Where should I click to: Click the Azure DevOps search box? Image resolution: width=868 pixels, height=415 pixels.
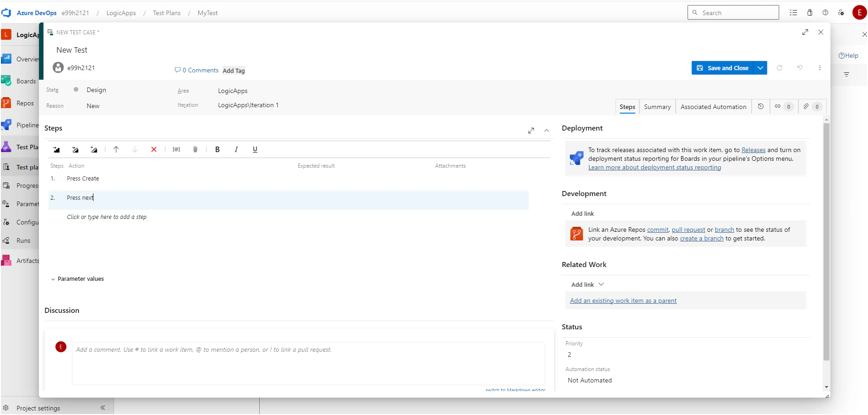733,12
